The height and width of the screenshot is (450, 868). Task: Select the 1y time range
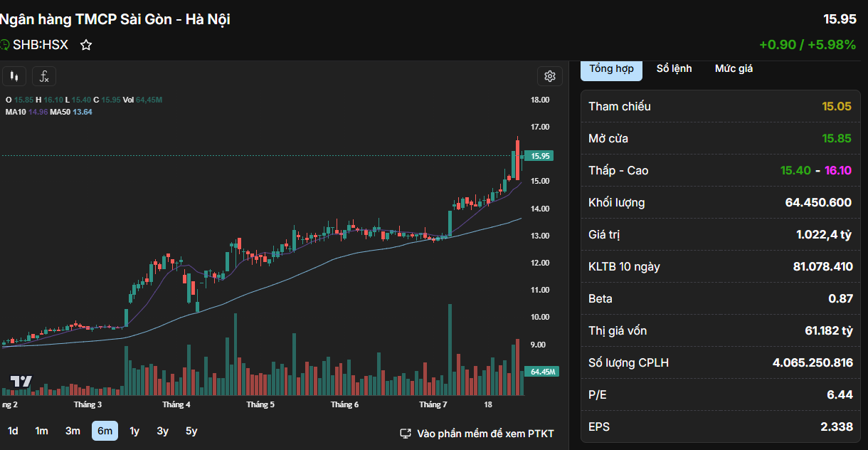134,431
